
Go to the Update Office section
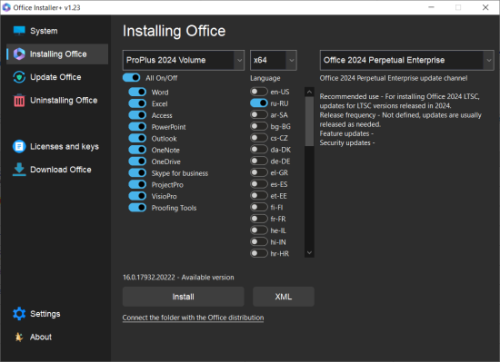point(56,77)
